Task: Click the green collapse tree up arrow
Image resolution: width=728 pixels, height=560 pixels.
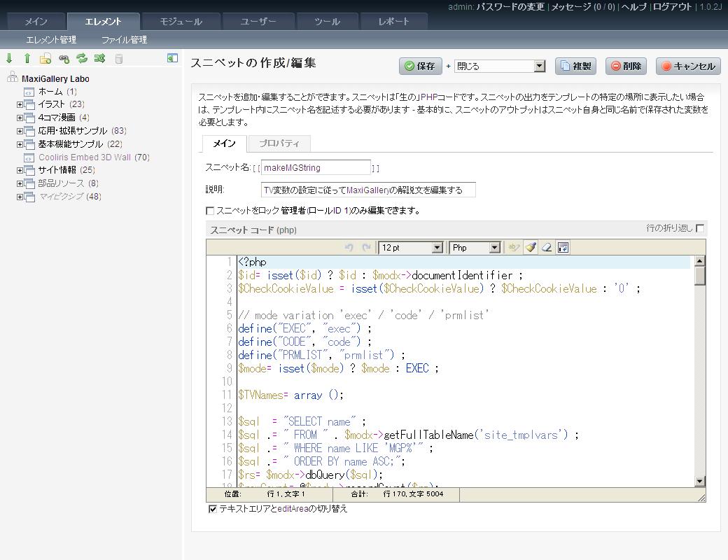Action: 27,59
